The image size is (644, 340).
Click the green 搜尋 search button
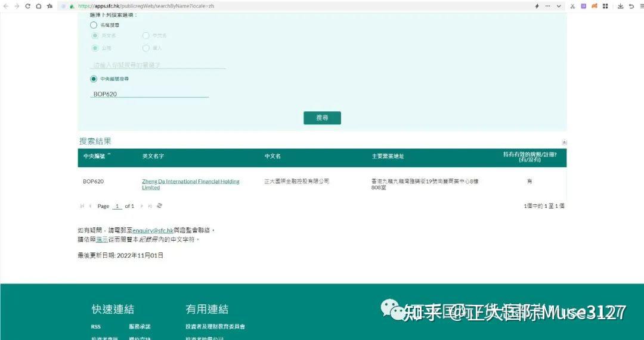322,118
